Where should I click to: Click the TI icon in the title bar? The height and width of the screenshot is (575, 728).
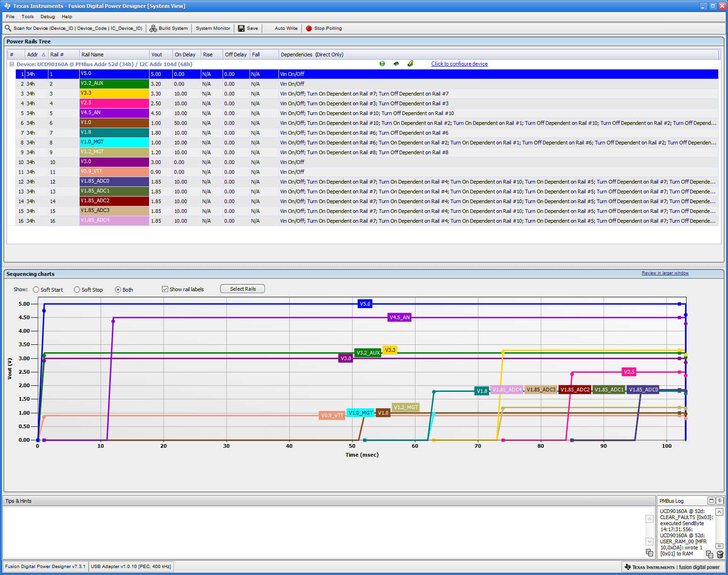tap(7, 6)
